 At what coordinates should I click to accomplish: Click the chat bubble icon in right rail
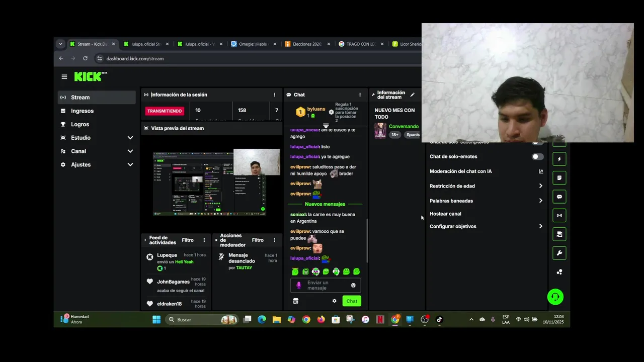[559, 197]
